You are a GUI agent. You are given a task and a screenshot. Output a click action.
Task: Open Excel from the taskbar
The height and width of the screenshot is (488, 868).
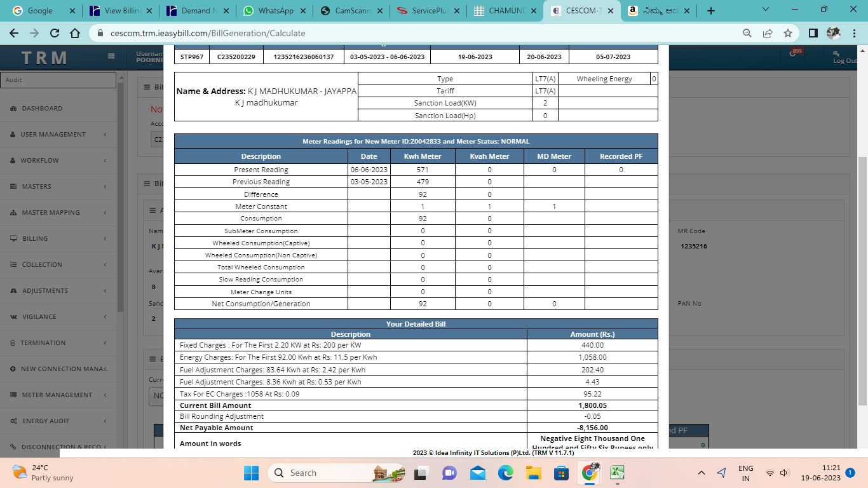pyautogui.click(x=617, y=473)
